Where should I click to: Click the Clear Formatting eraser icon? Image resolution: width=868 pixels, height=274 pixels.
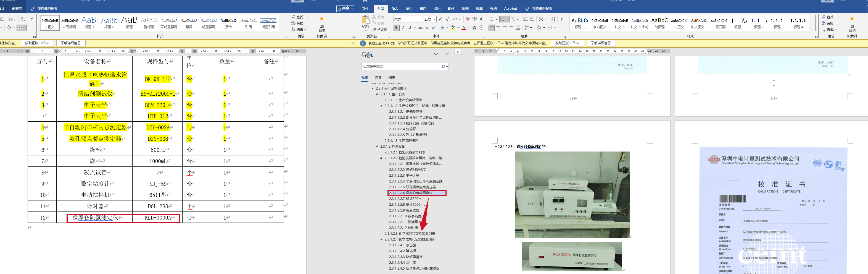(468, 19)
